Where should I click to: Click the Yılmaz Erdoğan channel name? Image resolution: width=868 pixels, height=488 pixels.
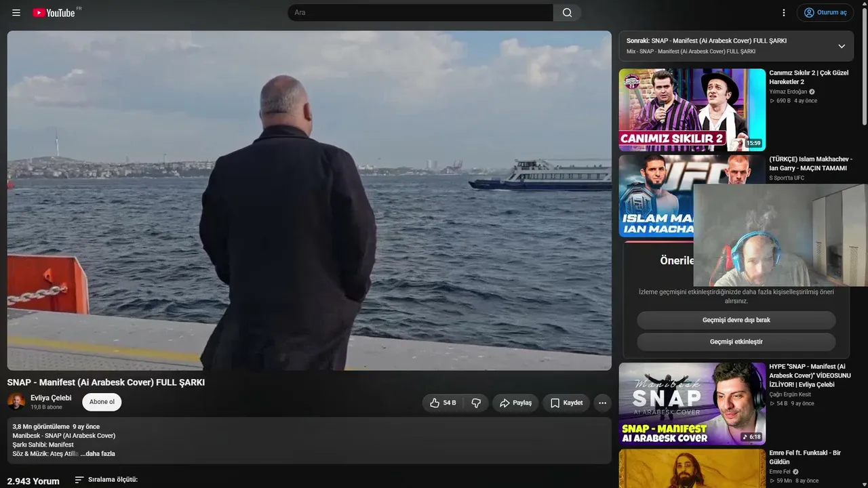point(788,91)
